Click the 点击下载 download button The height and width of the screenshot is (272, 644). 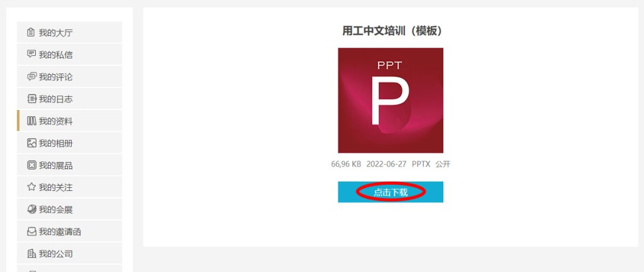391,192
